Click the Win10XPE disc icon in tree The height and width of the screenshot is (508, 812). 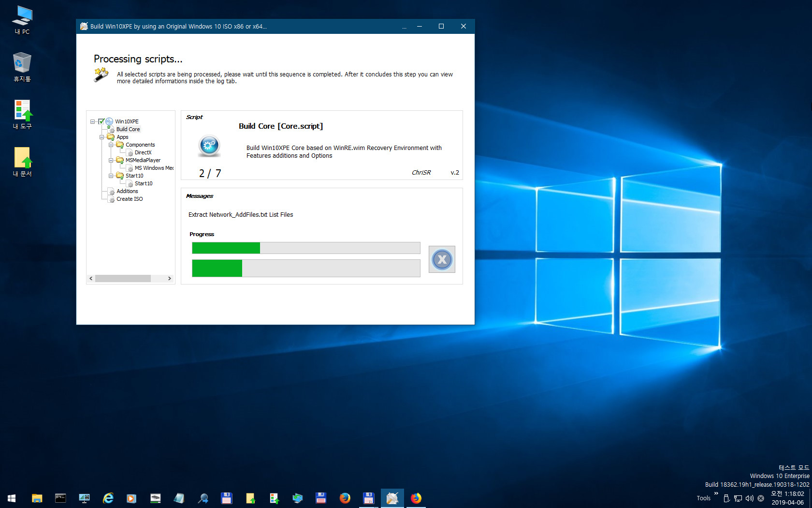109,121
